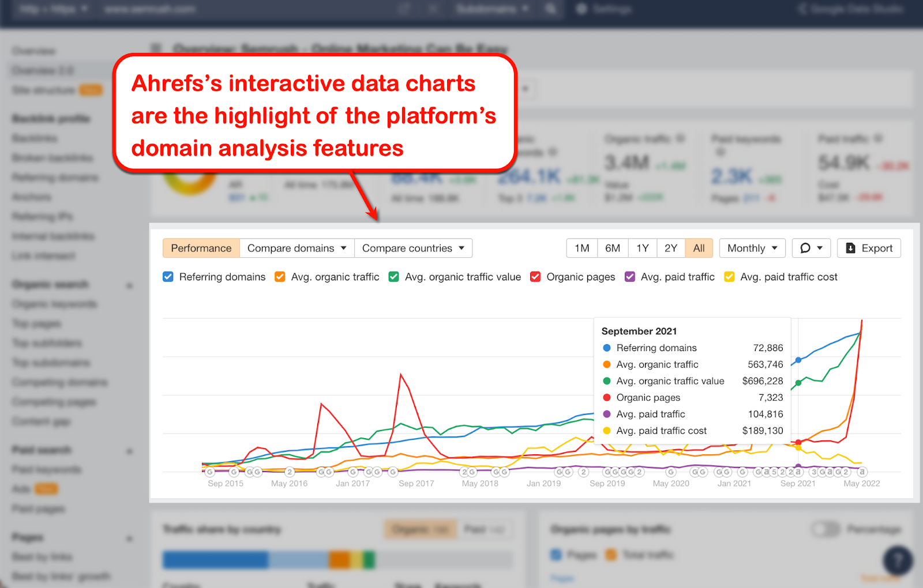
Task: Select the last 'a' marker on the timeline
Action: (862, 472)
